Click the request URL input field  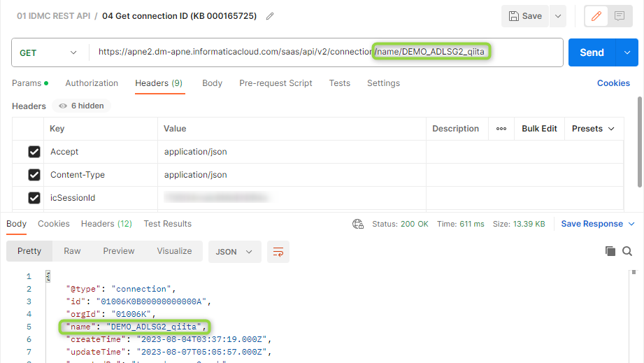point(326,52)
